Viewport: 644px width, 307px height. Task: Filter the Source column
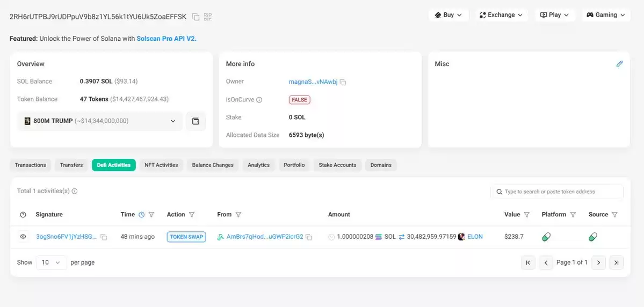point(615,215)
